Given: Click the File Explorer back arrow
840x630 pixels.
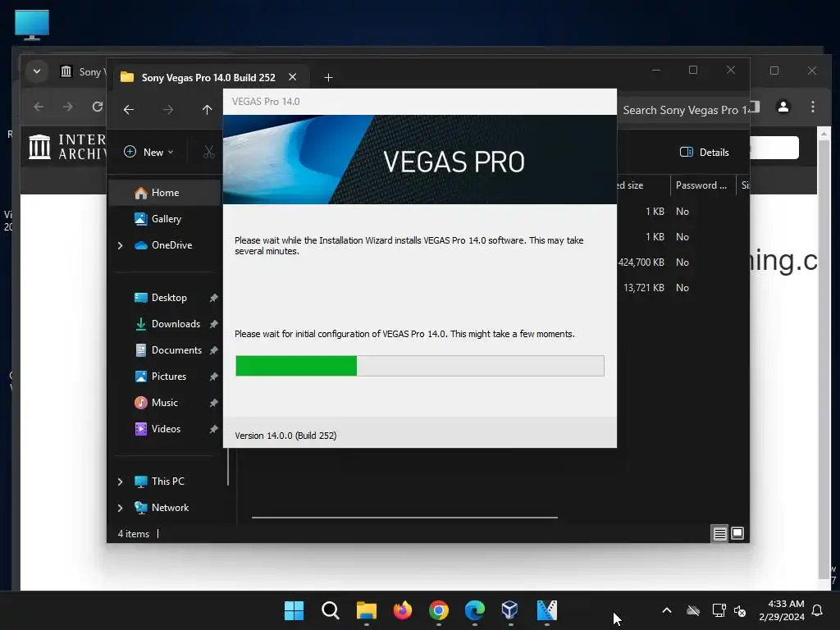Looking at the screenshot, I should click(x=129, y=110).
